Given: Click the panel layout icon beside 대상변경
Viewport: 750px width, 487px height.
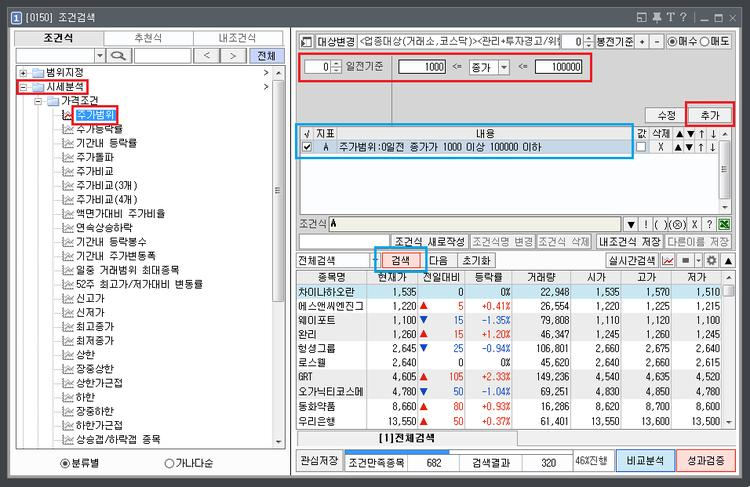Looking at the screenshot, I should [306, 42].
